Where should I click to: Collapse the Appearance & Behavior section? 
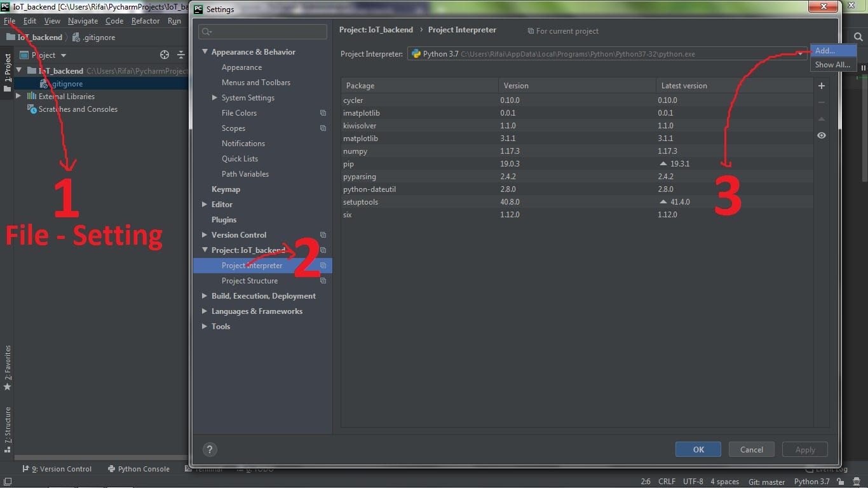pyautogui.click(x=205, y=52)
